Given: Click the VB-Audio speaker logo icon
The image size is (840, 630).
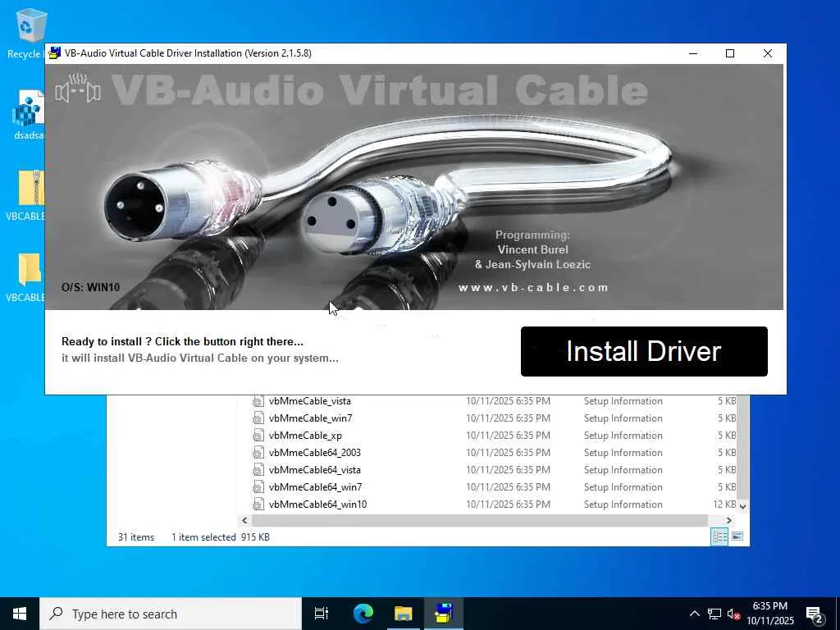Looking at the screenshot, I should click(78, 89).
